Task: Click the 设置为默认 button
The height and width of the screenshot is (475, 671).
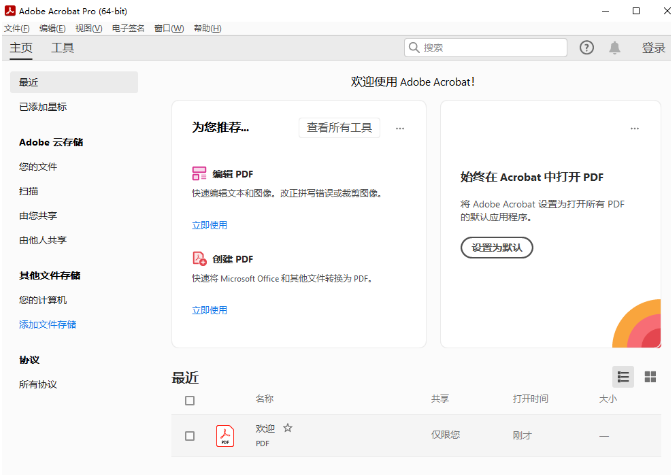Action: 496,247
